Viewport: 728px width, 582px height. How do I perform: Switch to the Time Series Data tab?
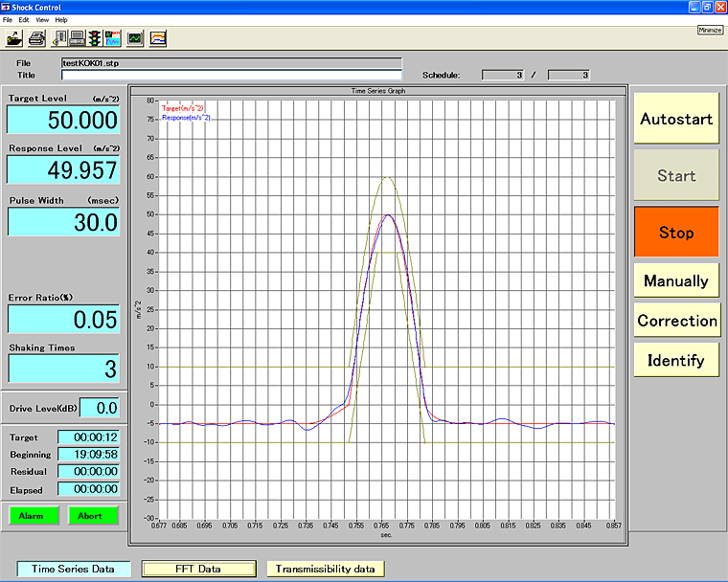tap(74, 569)
